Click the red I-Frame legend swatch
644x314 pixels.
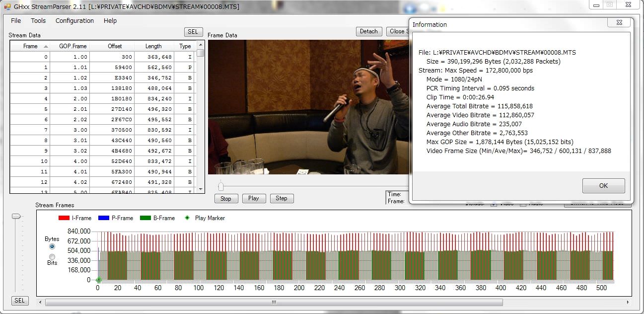(x=64, y=218)
